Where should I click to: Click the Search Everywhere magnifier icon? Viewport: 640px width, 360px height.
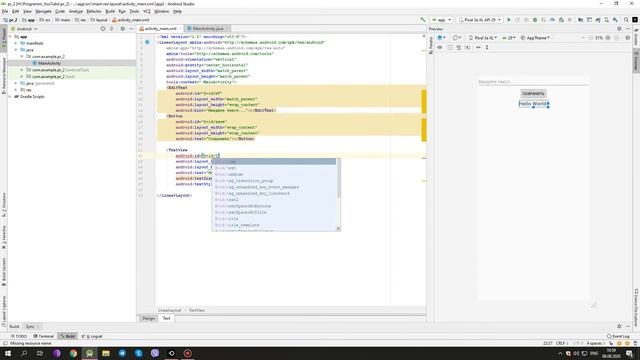click(x=626, y=20)
